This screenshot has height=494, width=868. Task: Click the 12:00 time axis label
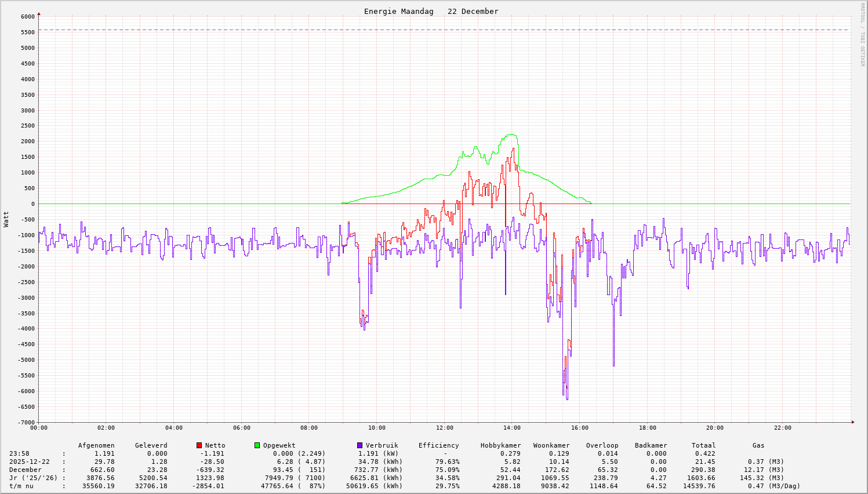pyautogui.click(x=444, y=428)
